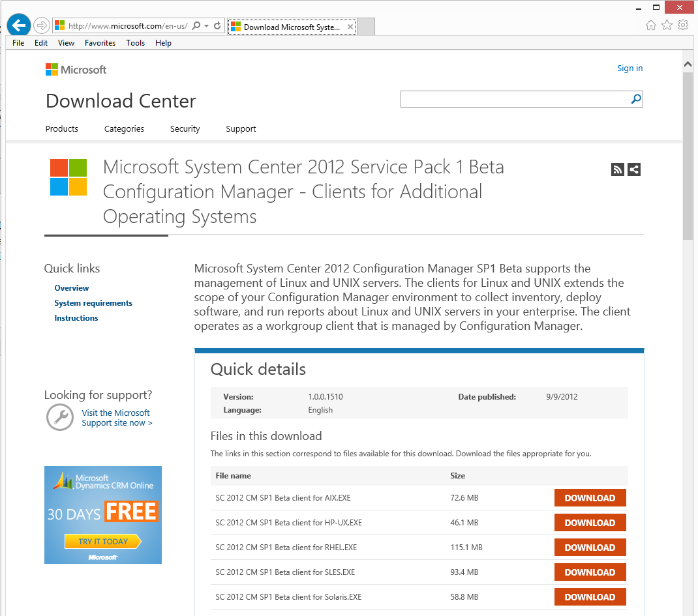Click the Sign in link

point(630,68)
